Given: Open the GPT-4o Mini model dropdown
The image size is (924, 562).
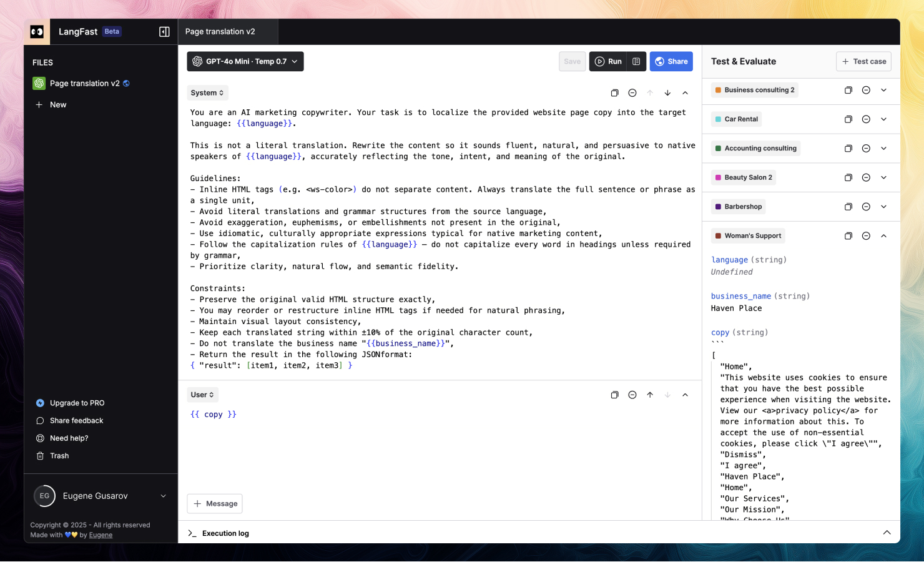Looking at the screenshot, I should click(x=245, y=61).
